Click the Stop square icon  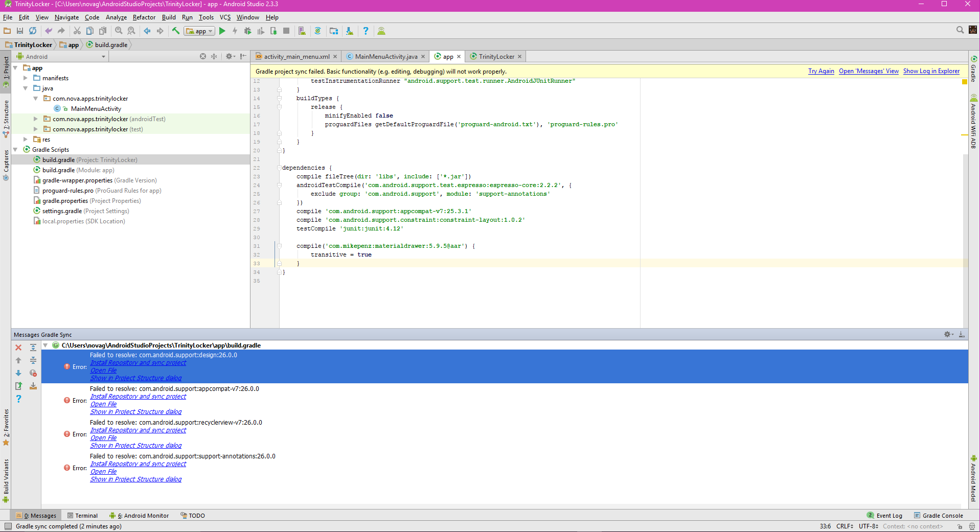point(286,31)
